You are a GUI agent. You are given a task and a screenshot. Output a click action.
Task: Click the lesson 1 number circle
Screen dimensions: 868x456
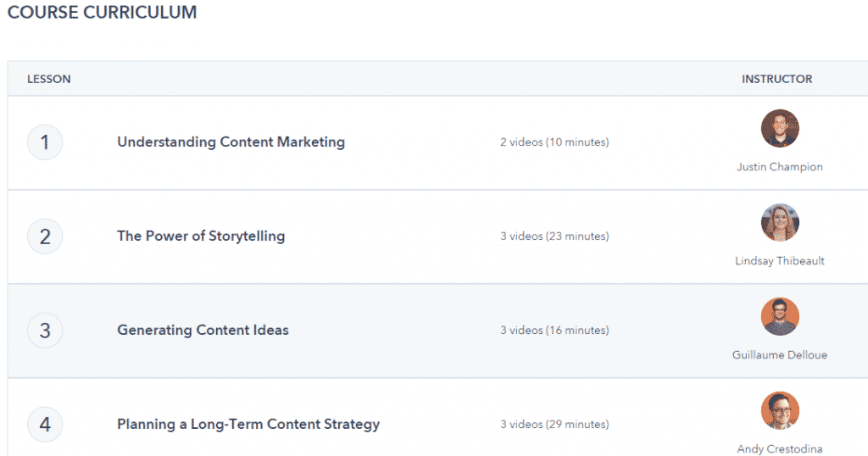(45, 142)
